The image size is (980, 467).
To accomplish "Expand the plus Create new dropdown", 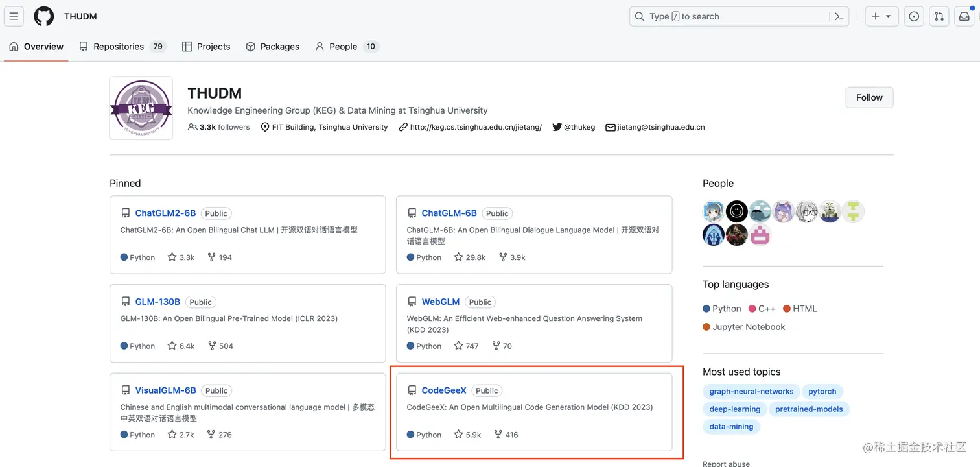I will 881,16.
